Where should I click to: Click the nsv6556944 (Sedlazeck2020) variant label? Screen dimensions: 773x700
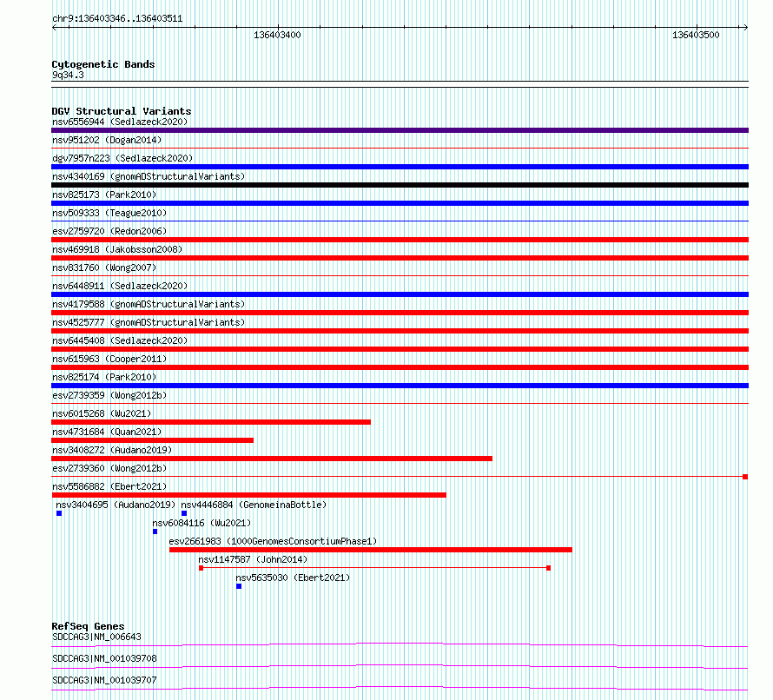point(120,122)
